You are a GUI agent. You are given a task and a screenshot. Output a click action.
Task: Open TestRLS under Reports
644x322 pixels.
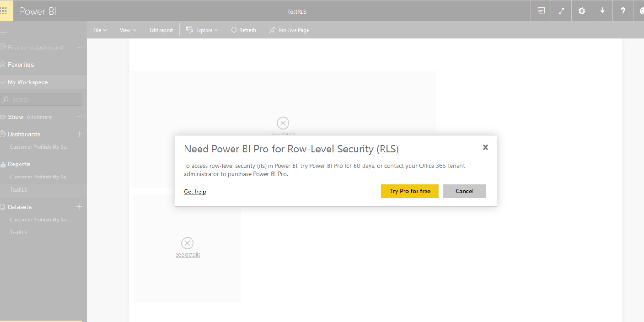point(19,190)
